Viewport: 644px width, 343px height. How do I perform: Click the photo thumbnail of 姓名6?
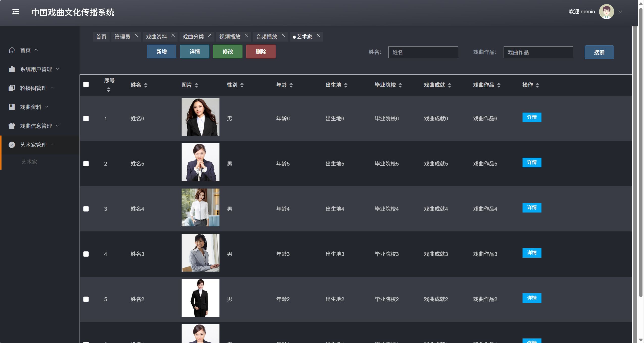click(201, 117)
